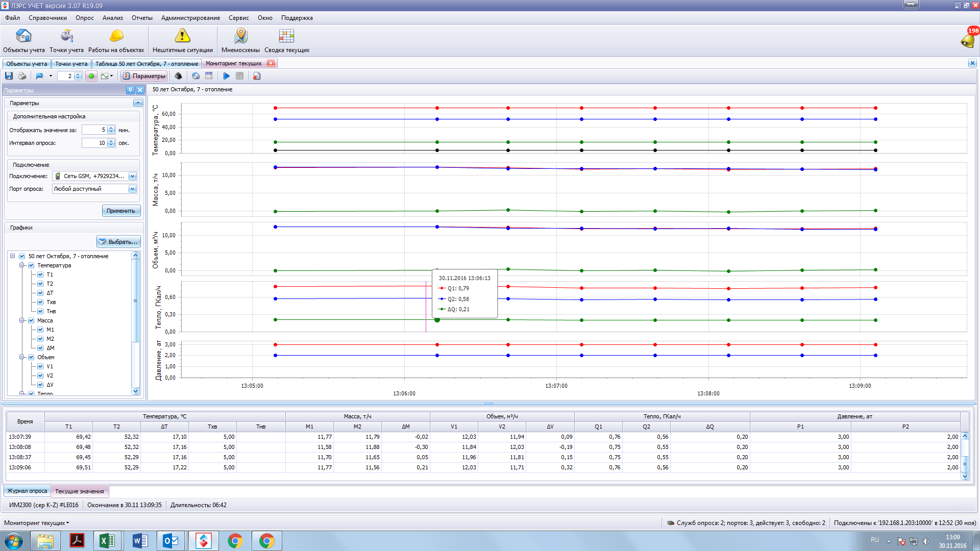Uncheck the Тхв series checkbox
This screenshot has width=980, height=551.
[x=40, y=302]
